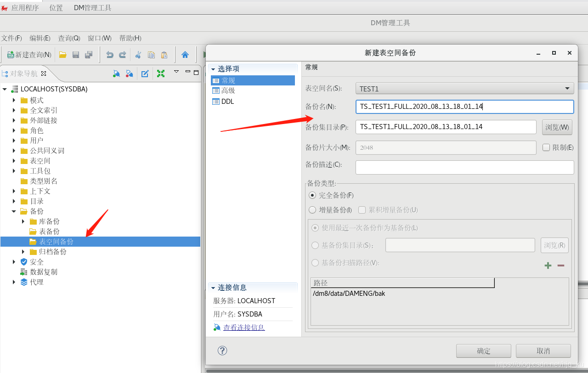The height and width of the screenshot is (373, 588).
Task: Click the edit pencil icon in navigator toolbar
Action: coord(145,73)
